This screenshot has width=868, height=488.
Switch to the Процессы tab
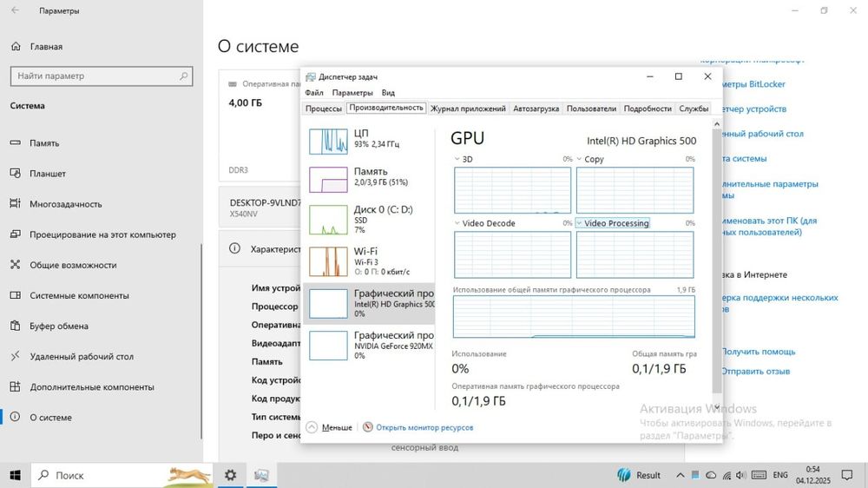(x=323, y=109)
